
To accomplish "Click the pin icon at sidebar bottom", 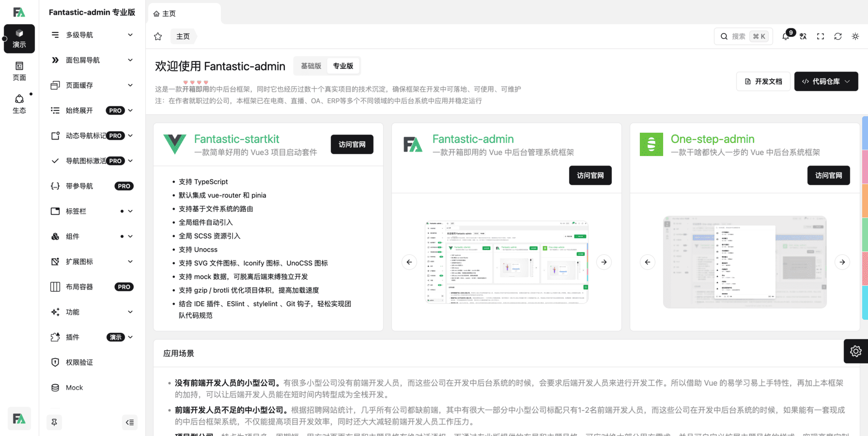I will [54, 422].
